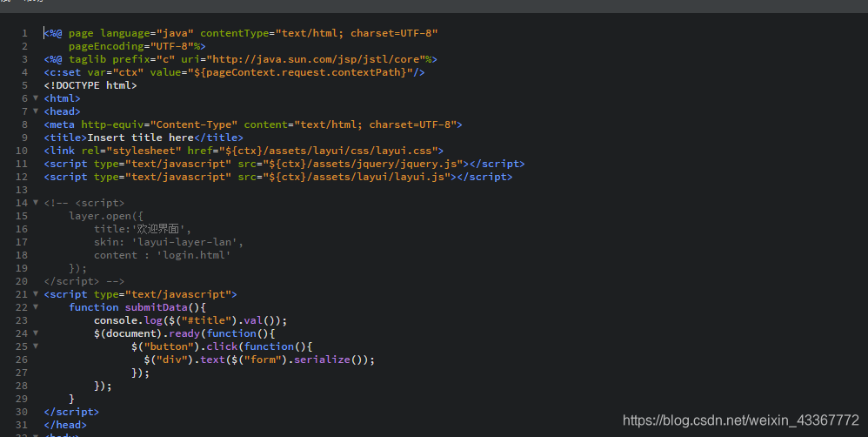Click line number 1 in the gutter
868x437 pixels.
click(24, 33)
